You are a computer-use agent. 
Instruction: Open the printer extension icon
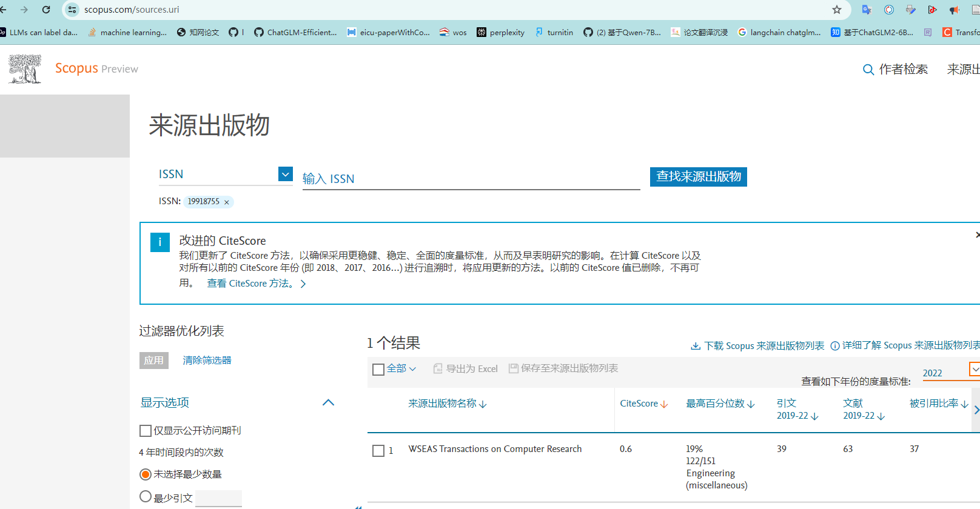tap(910, 10)
